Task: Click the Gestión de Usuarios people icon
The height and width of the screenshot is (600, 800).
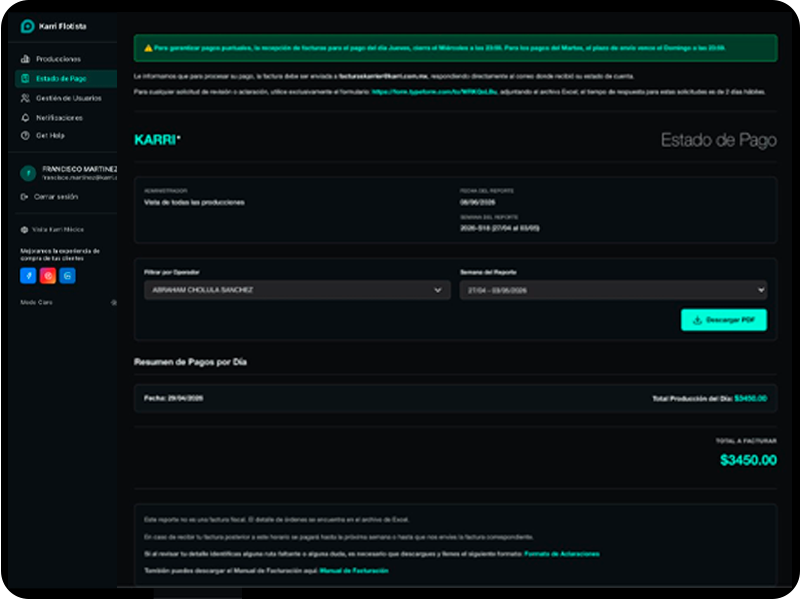Action: 25,98
